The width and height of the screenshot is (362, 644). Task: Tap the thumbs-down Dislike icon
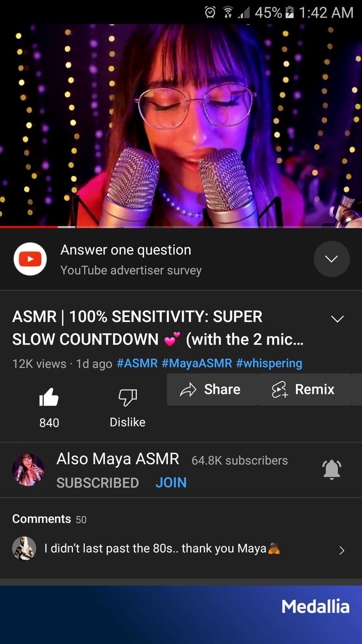(x=128, y=398)
